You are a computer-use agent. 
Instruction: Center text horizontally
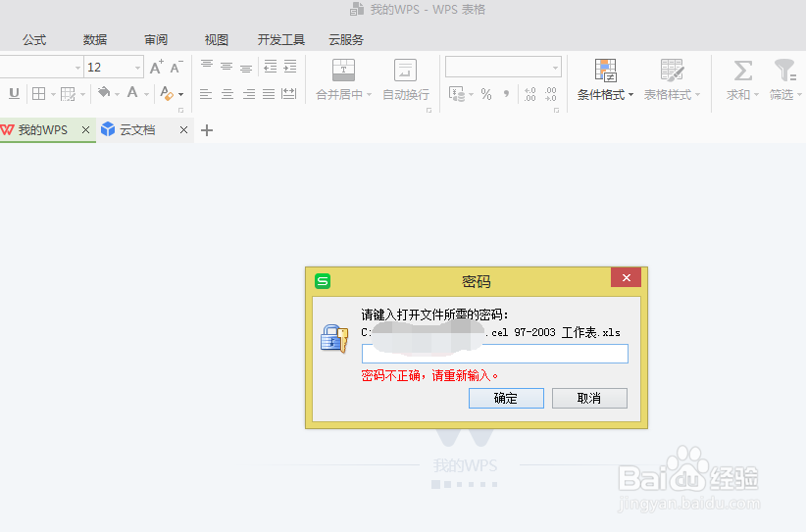pos(227,94)
